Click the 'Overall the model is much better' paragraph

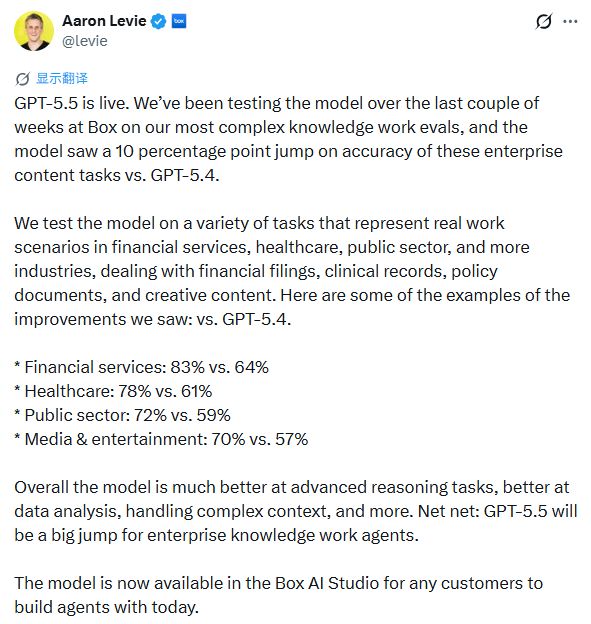pos(296,511)
